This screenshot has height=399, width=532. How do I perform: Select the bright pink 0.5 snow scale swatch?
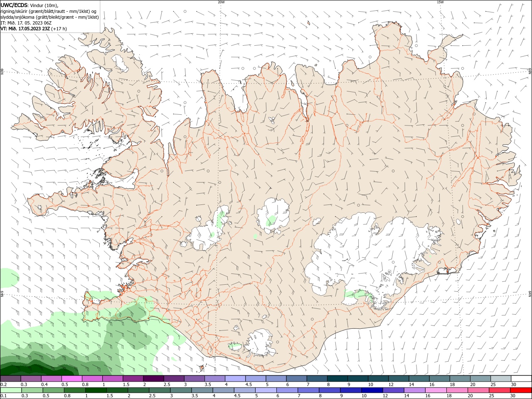click(71, 379)
